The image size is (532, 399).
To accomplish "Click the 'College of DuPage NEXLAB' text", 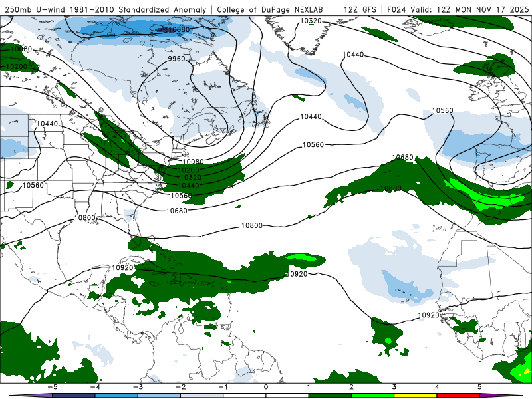I will 270,9.
